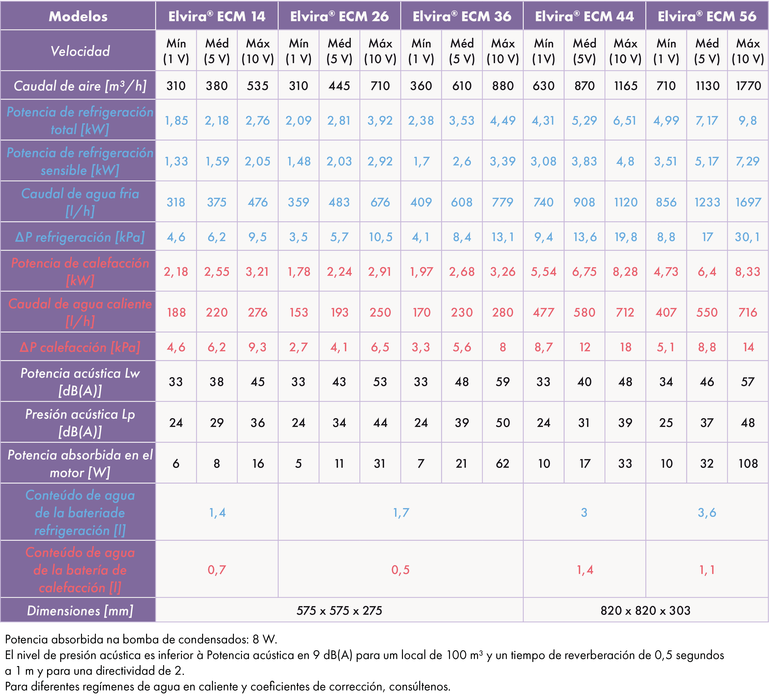Click the Presión acústica Lp row label

coord(80,422)
